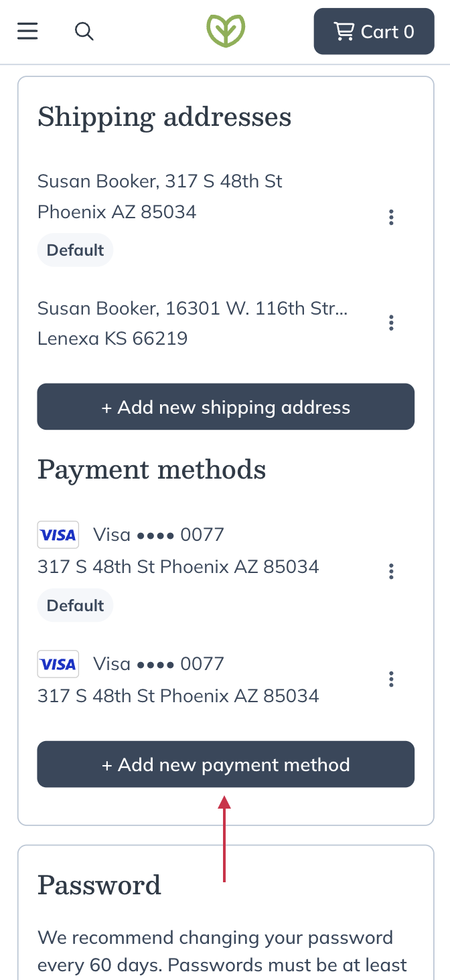Click the Cart 0 button
This screenshot has height=980, width=450.
374,31
